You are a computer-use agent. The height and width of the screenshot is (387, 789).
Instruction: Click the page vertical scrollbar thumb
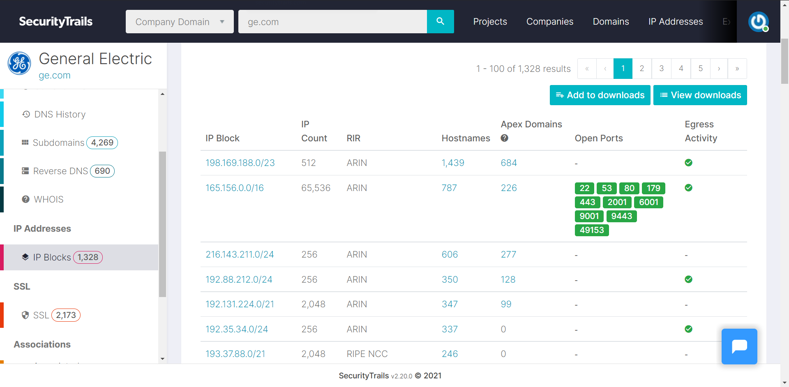[784, 61]
